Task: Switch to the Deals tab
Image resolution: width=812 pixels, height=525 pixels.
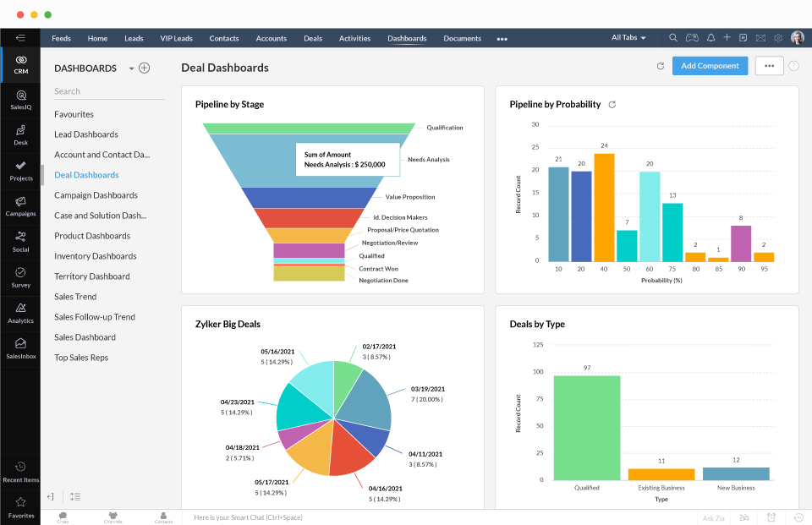Action: [312, 38]
